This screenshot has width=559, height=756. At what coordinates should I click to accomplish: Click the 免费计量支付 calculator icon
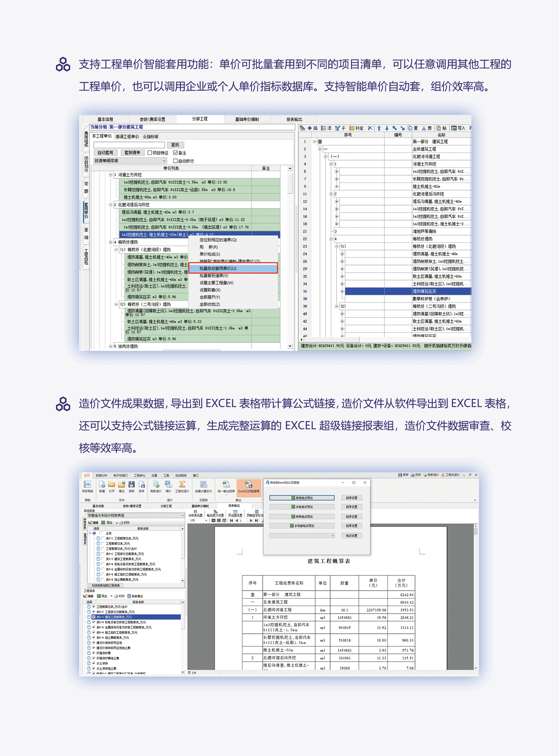(203, 484)
